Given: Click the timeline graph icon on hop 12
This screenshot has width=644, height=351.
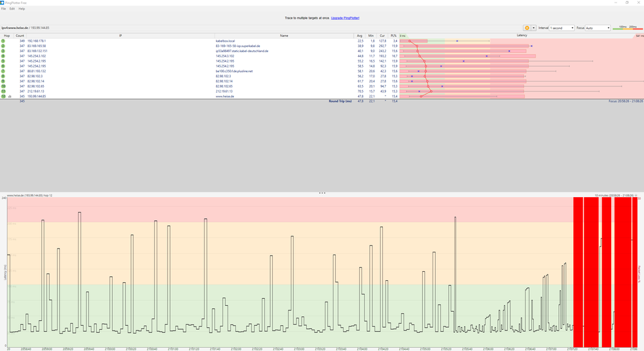Looking at the screenshot, I should tap(10, 97).
